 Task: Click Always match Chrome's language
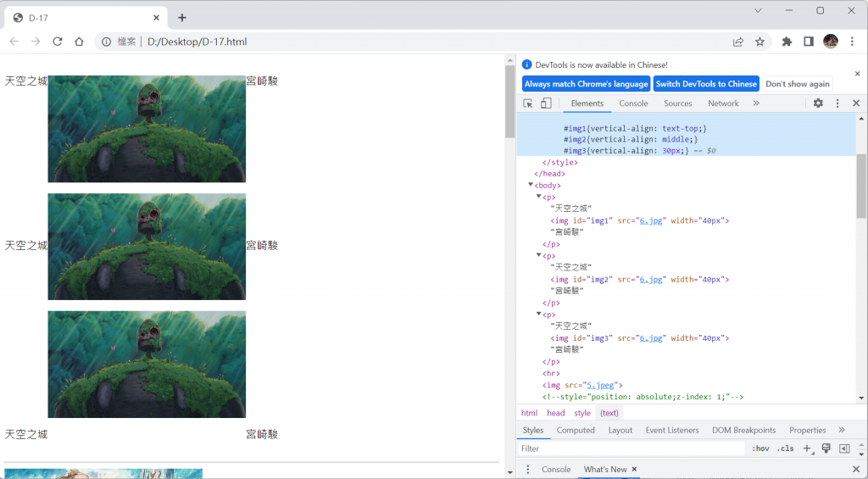(587, 84)
